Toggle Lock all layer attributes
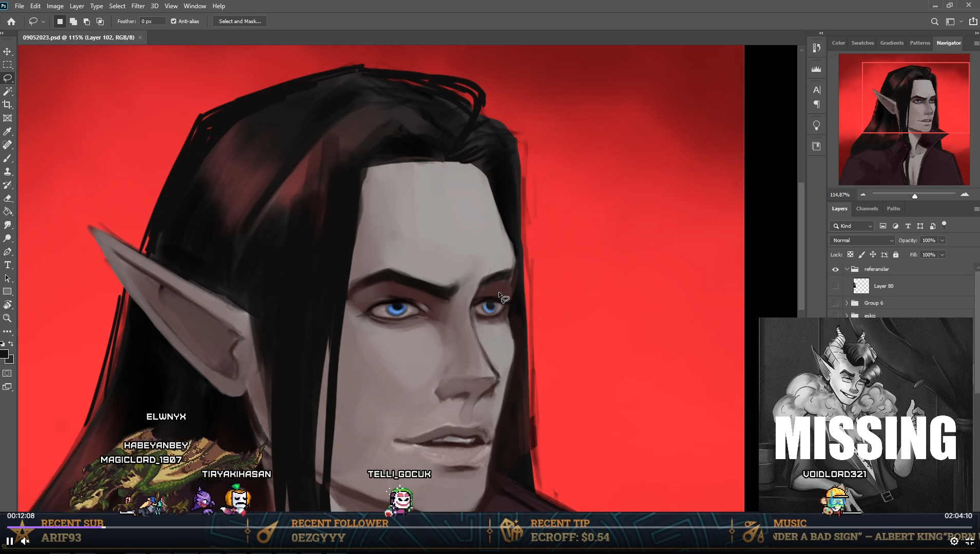 pos(896,255)
